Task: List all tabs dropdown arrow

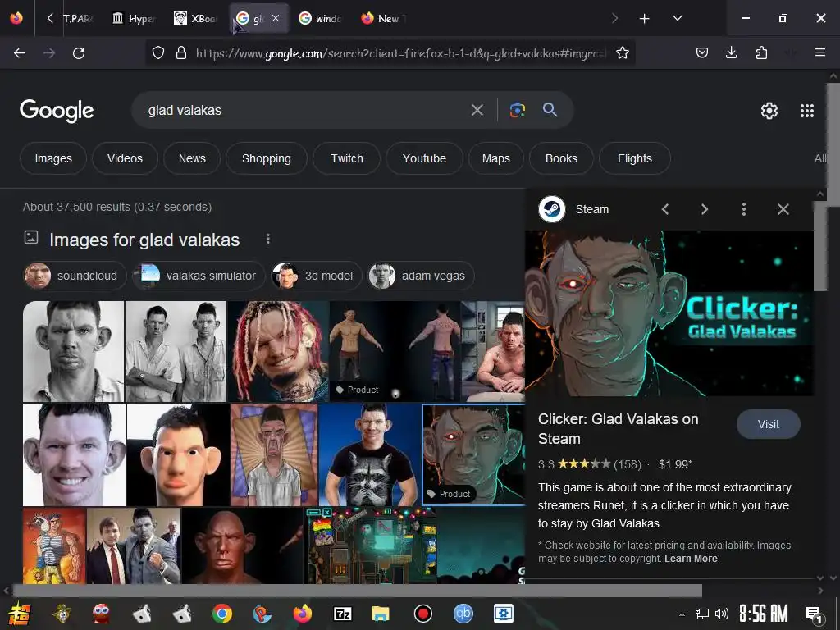Action: click(677, 18)
